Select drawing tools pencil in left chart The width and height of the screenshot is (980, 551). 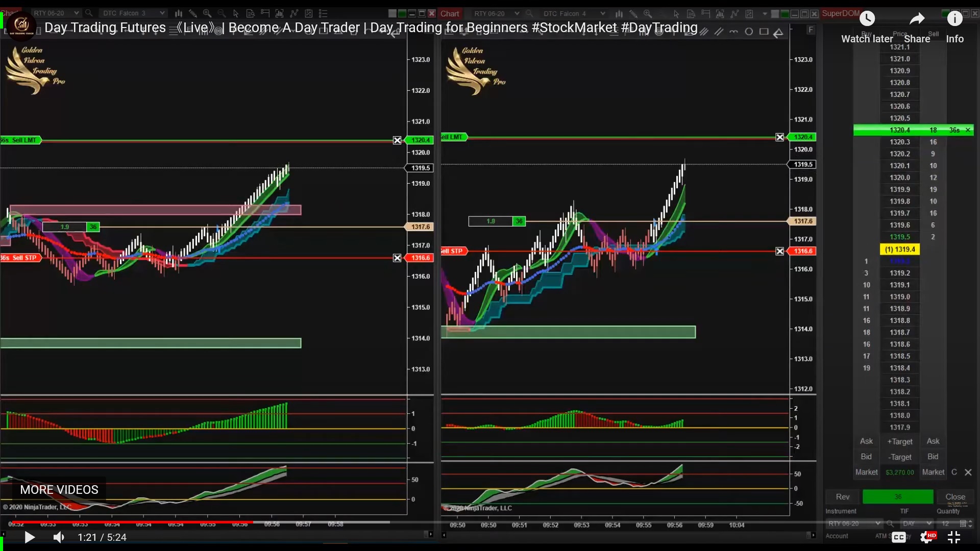193,13
